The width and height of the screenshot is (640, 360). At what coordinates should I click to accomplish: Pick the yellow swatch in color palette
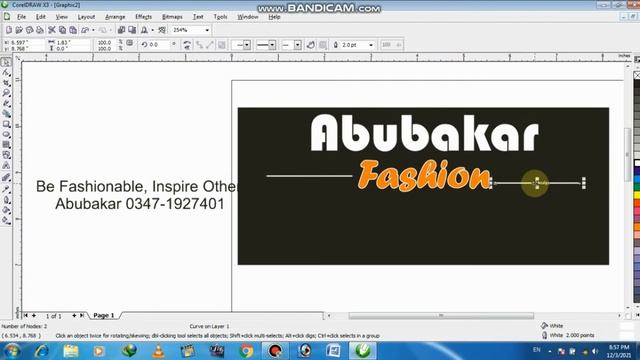tap(637, 196)
